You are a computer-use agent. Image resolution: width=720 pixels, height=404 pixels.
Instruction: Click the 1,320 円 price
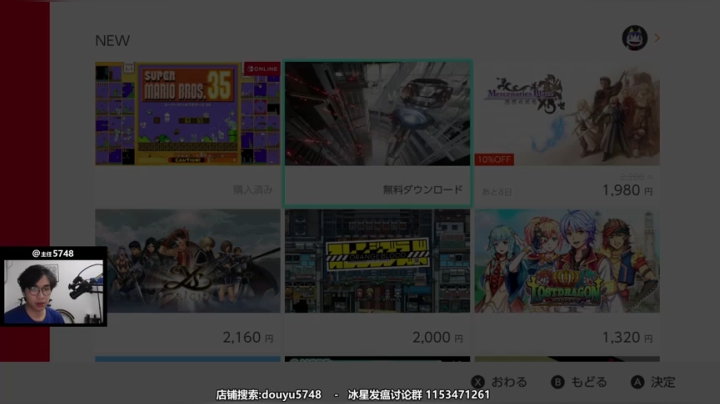point(627,337)
